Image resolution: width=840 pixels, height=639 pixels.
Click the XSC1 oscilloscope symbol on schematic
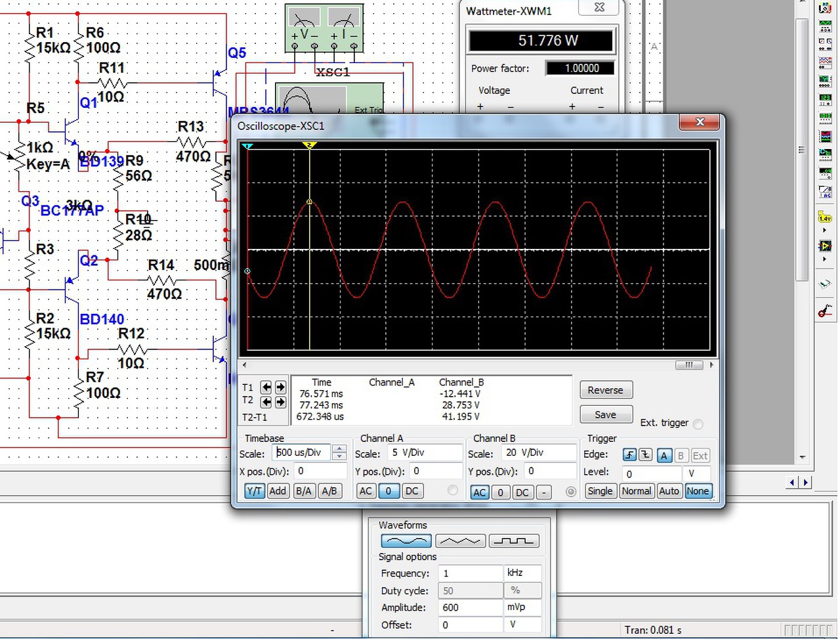pyautogui.click(x=329, y=99)
